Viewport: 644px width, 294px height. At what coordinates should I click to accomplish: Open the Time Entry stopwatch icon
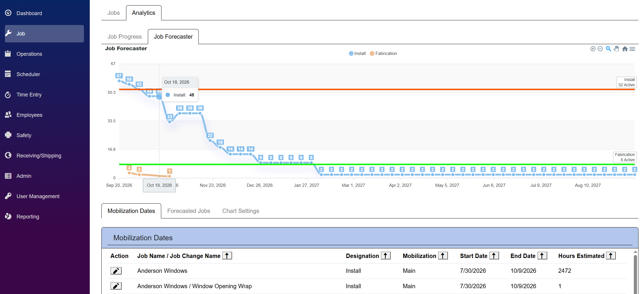[x=8, y=94]
